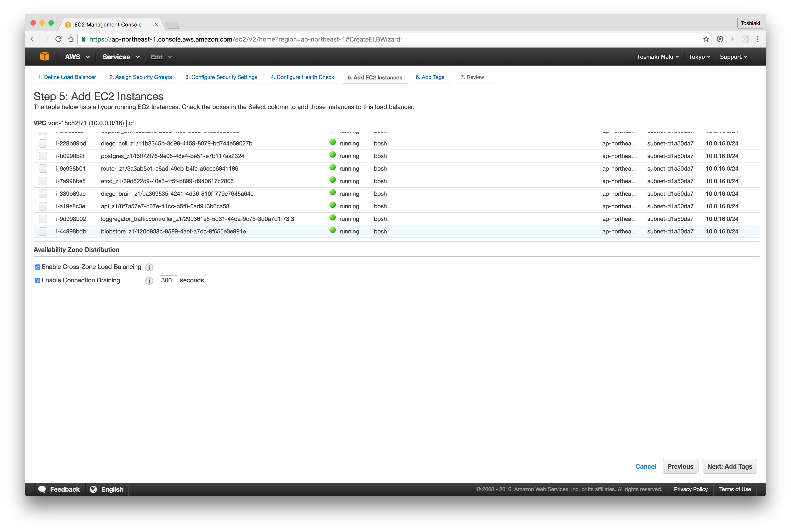Click the sync extension icon beside the star

pyautogui.click(x=720, y=39)
